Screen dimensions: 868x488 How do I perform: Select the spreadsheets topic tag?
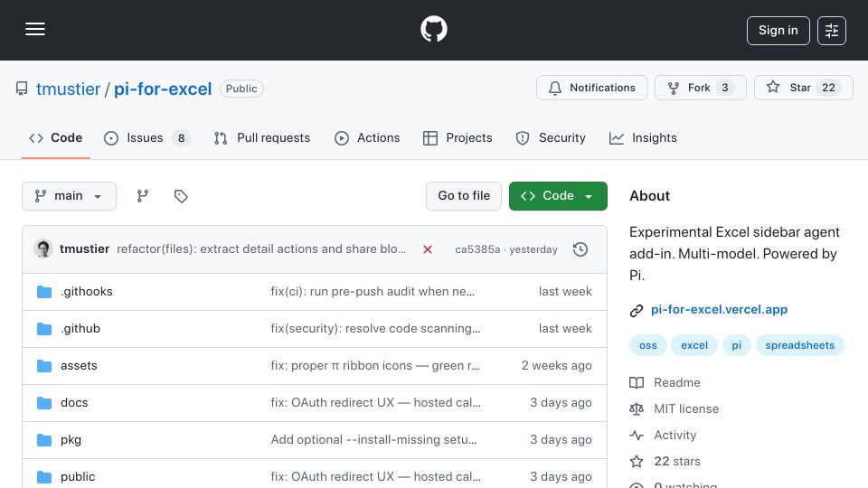tap(799, 345)
